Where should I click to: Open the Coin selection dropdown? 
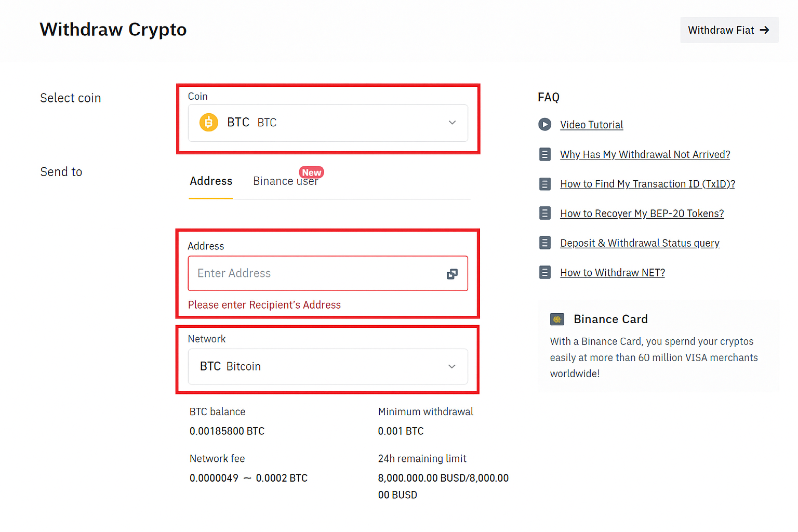(328, 123)
